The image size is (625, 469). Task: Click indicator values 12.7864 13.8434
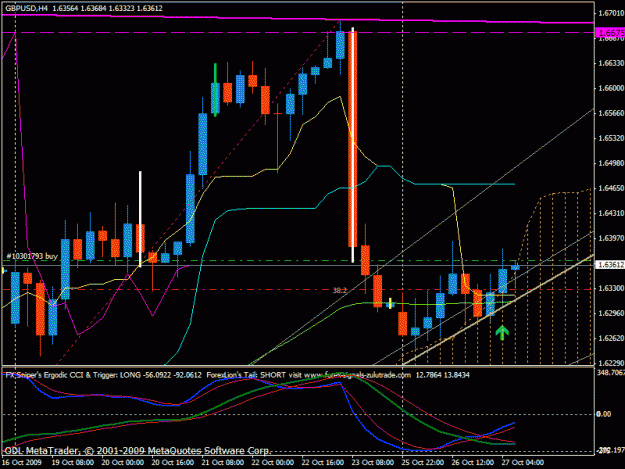(x=442, y=375)
